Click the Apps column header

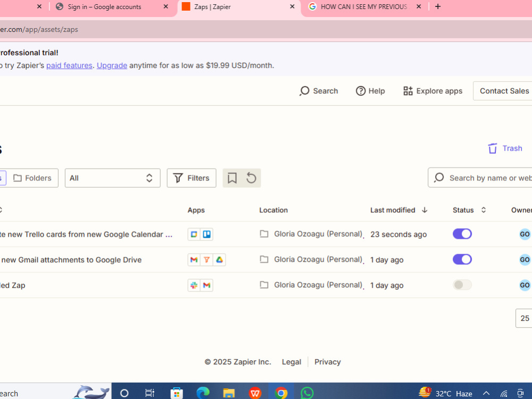196,210
